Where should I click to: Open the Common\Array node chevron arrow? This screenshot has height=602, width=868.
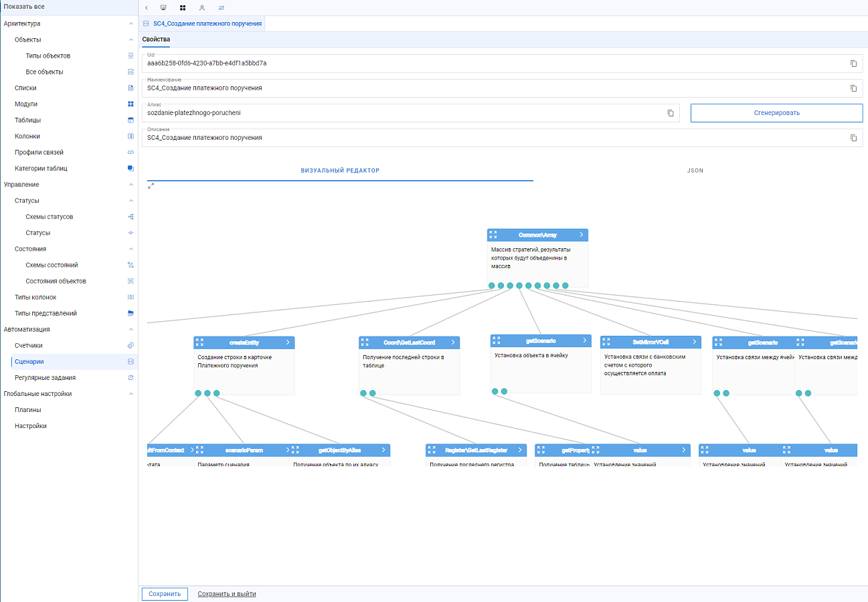click(x=582, y=235)
